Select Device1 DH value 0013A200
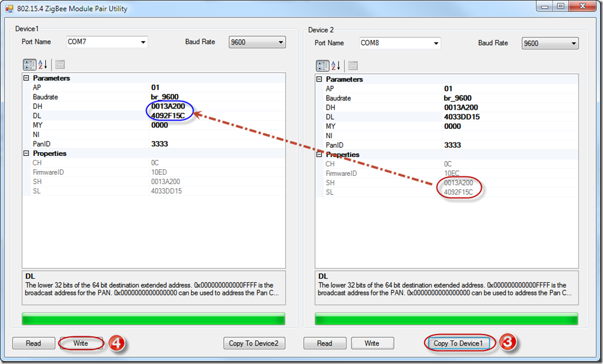Screen dimensions: 603x364 [168, 107]
